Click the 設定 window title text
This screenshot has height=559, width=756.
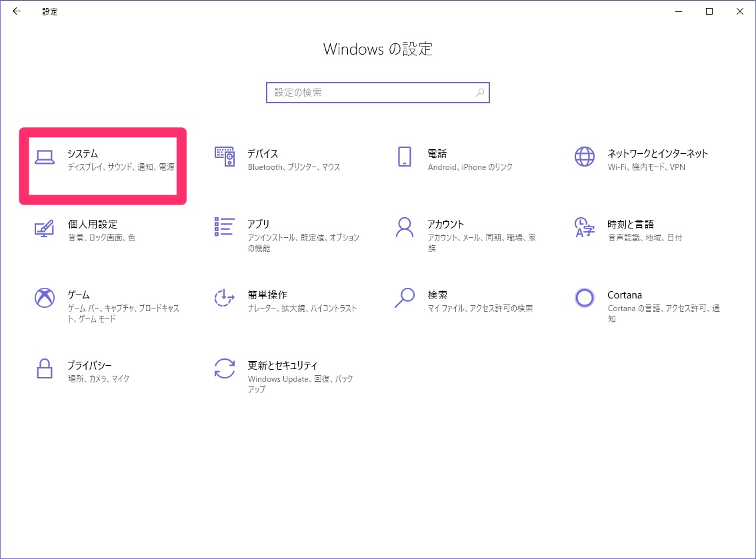49,11
